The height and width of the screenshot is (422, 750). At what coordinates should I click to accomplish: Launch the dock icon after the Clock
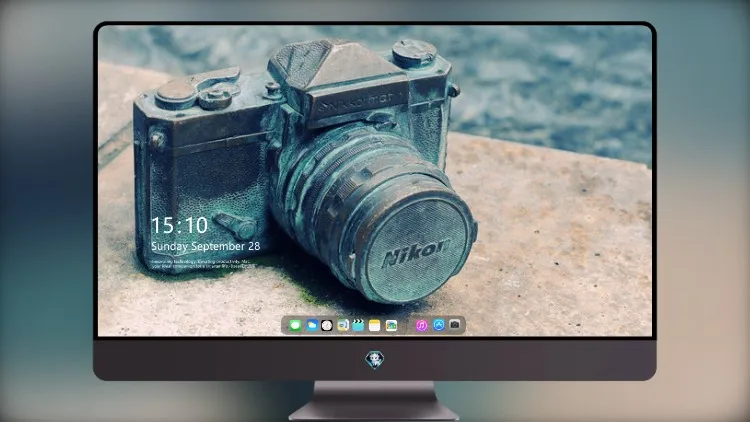click(x=342, y=325)
